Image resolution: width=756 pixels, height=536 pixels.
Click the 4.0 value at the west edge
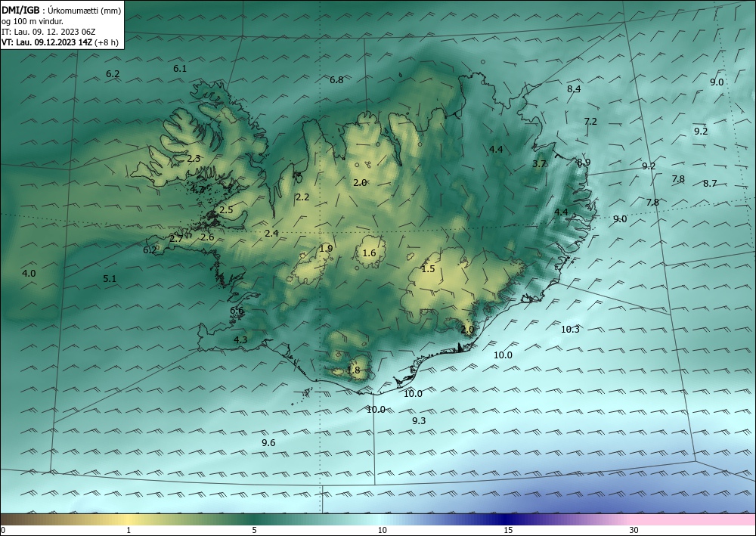point(29,274)
